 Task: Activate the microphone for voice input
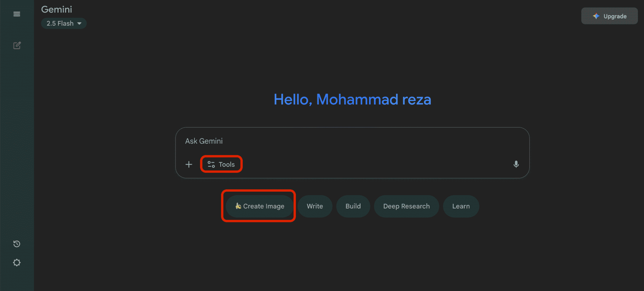pyautogui.click(x=516, y=164)
